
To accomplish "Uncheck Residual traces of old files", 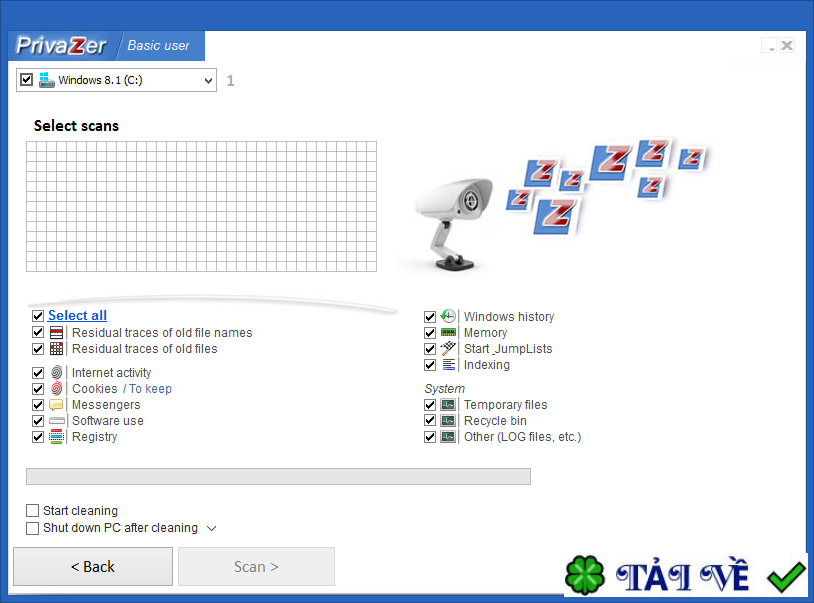I will [38, 349].
